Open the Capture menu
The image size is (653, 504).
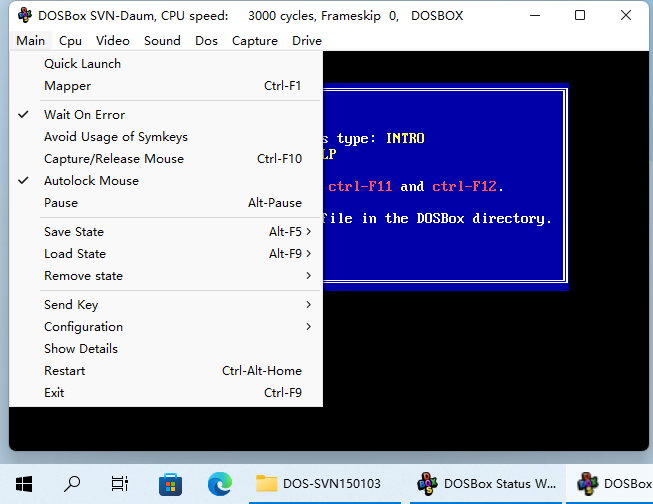[255, 41]
